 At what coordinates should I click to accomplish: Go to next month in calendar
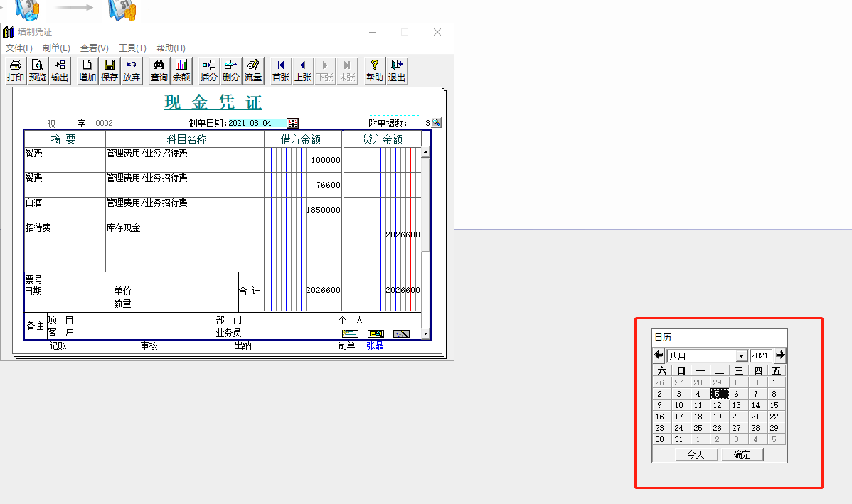[780, 355]
